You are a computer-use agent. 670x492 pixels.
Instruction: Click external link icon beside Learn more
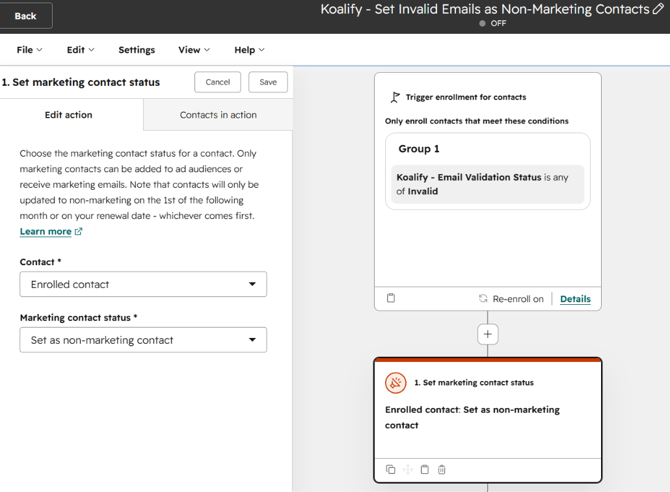point(78,231)
